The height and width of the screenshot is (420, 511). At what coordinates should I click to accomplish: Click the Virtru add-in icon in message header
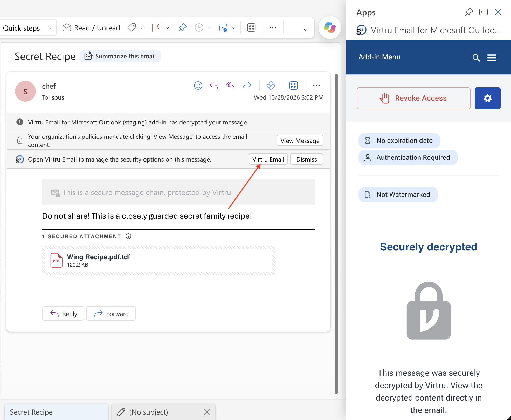271,85
